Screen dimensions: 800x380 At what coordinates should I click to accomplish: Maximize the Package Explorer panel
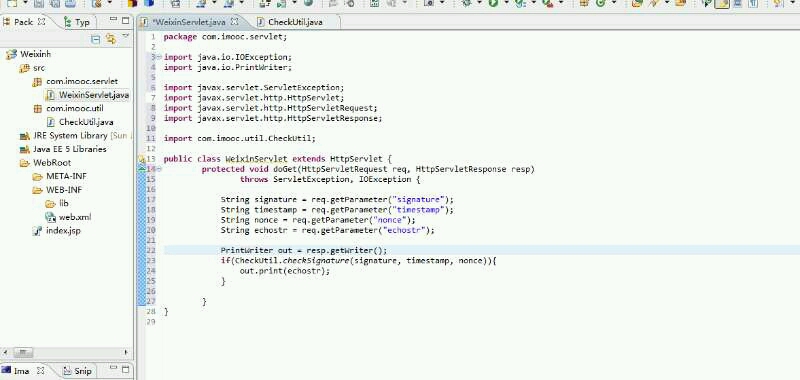coord(126,20)
